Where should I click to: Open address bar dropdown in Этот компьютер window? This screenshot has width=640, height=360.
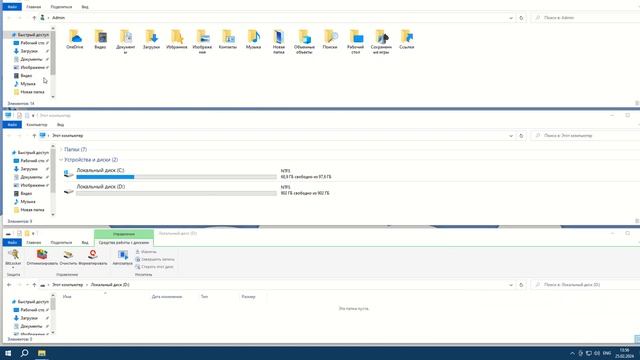[x=511, y=136]
